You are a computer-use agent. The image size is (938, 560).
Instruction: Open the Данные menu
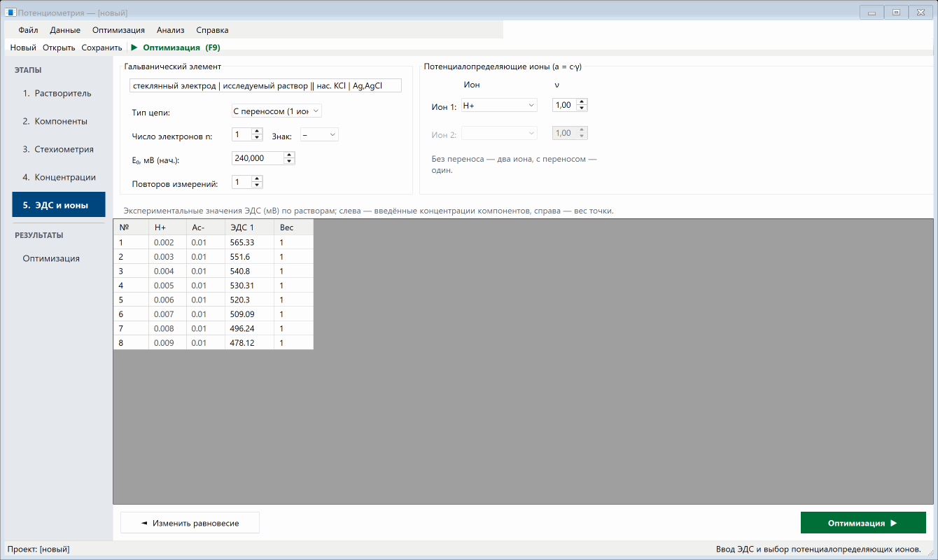click(65, 30)
